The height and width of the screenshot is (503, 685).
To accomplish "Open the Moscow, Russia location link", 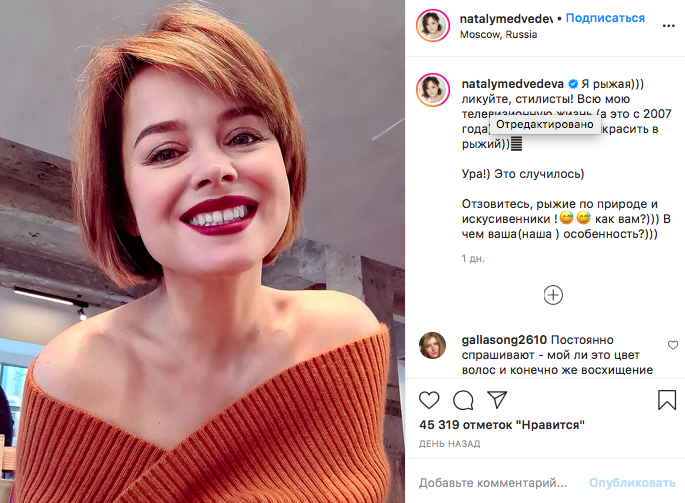I will pyautogui.click(x=498, y=35).
